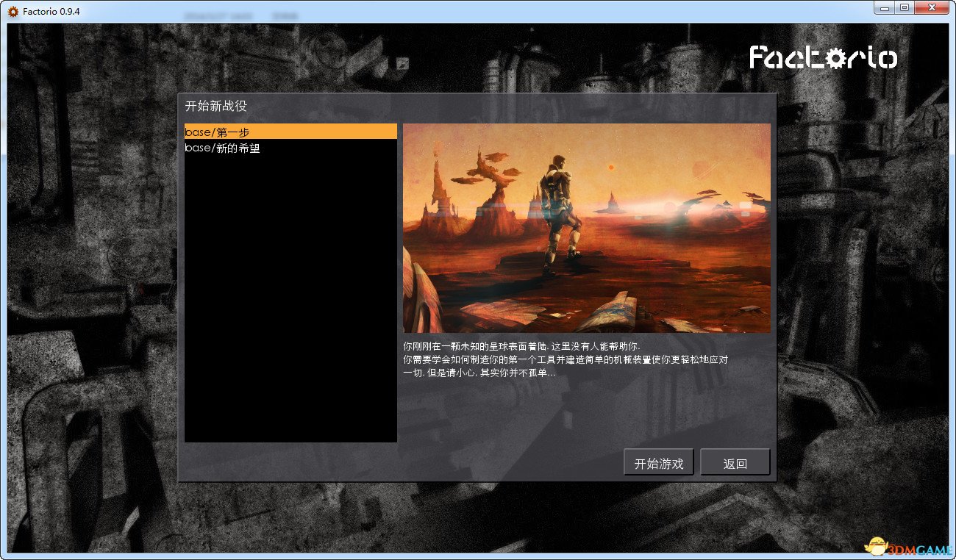Click the Factorio logo at top right
956x560 pixels.
(823, 57)
